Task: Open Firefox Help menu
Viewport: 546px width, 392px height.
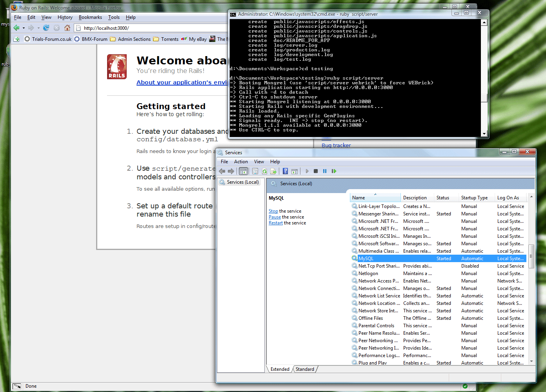Action: 131,17
